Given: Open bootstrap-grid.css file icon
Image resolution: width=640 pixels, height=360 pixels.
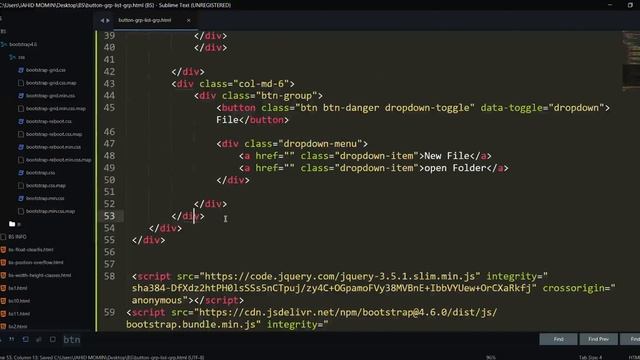Looking at the screenshot, I should pyautogui.click(x=21, y=70).
